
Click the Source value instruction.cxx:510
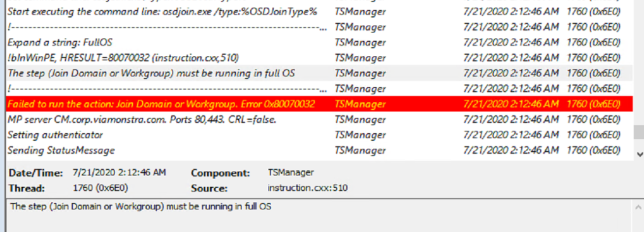[x=307, y=188]
